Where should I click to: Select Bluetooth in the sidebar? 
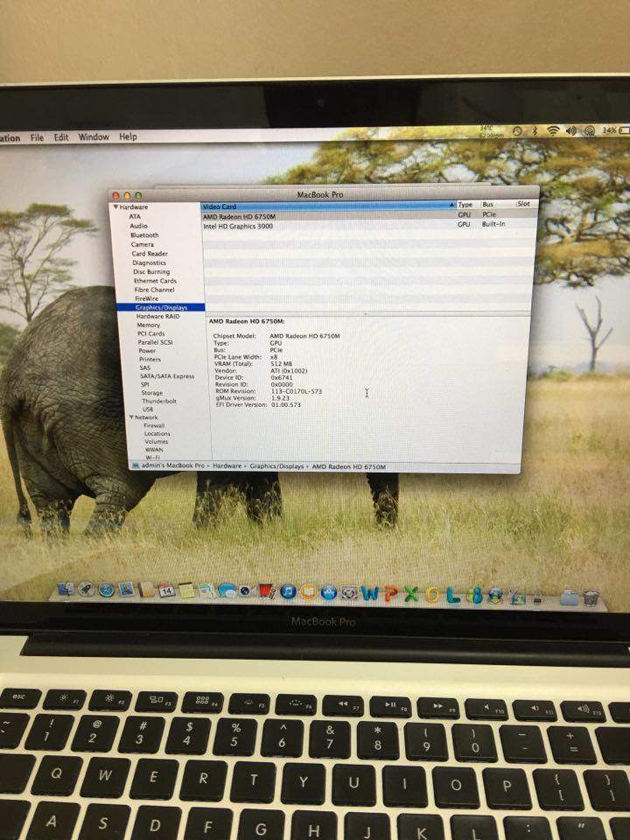coord(144,234)
